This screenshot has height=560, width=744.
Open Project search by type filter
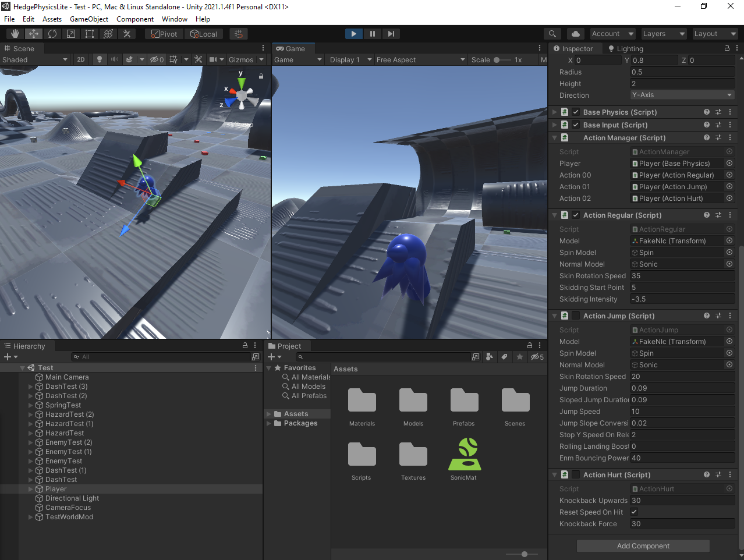click(x=490, y=357)
